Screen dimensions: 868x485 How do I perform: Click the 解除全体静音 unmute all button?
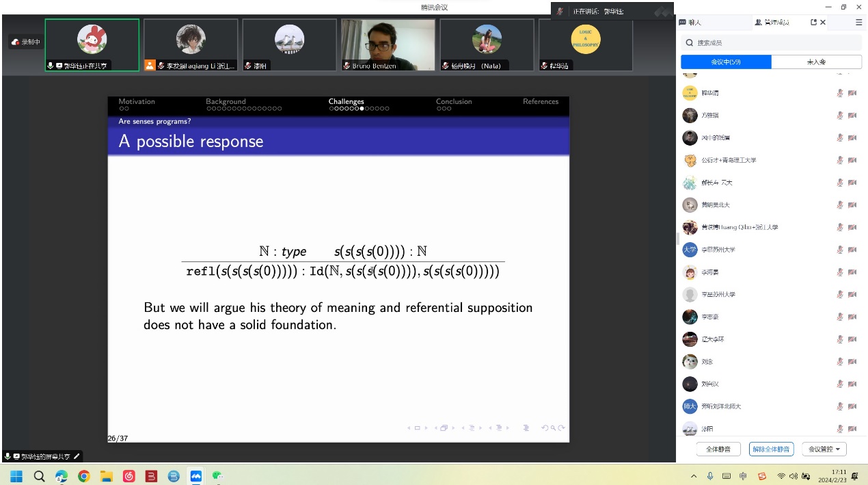772,449
